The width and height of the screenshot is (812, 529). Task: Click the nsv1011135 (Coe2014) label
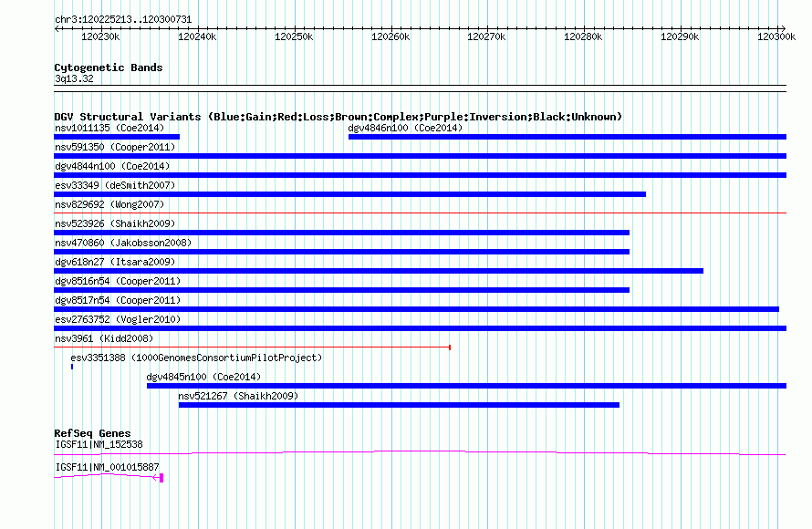(109, 128)
